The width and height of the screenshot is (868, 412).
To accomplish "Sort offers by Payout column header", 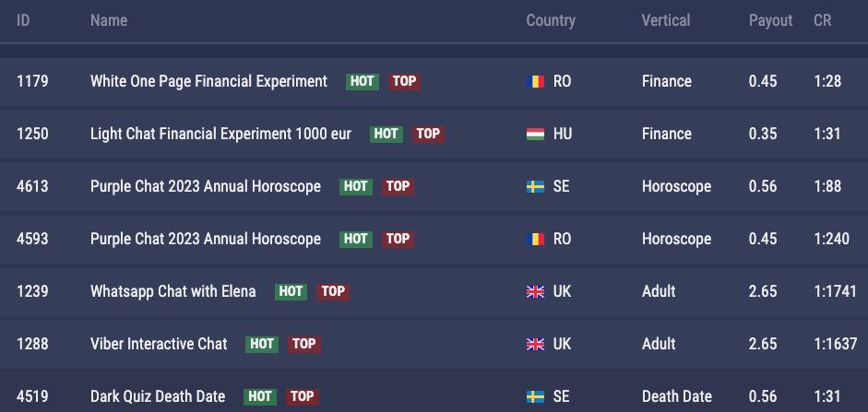I will [x=770, y=20].
